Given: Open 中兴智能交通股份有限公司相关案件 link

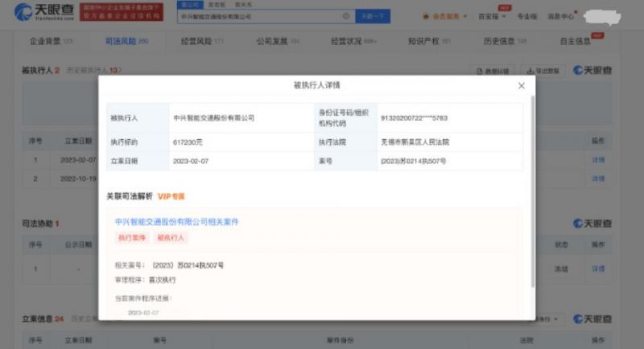Looking at the screenshot, I should [x=176, y=222].
